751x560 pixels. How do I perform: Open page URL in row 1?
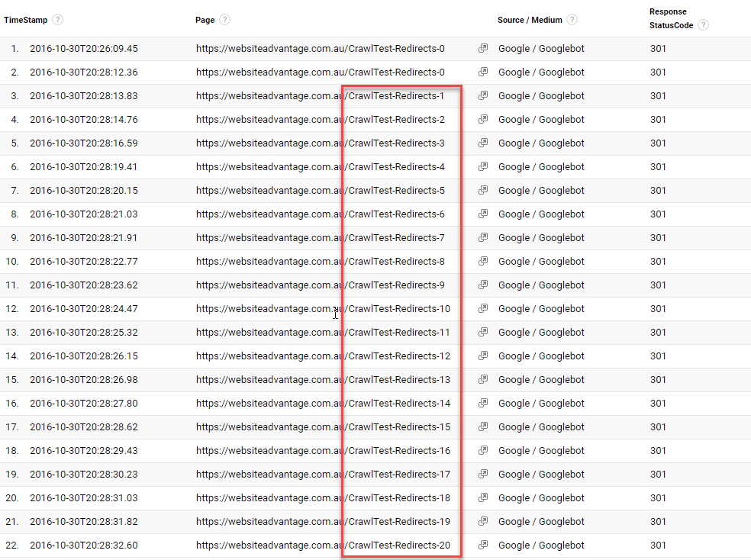[x=321, y=48]
